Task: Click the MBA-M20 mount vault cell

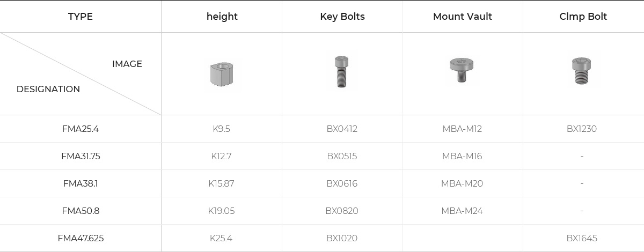Action: [x=462, y=183]
